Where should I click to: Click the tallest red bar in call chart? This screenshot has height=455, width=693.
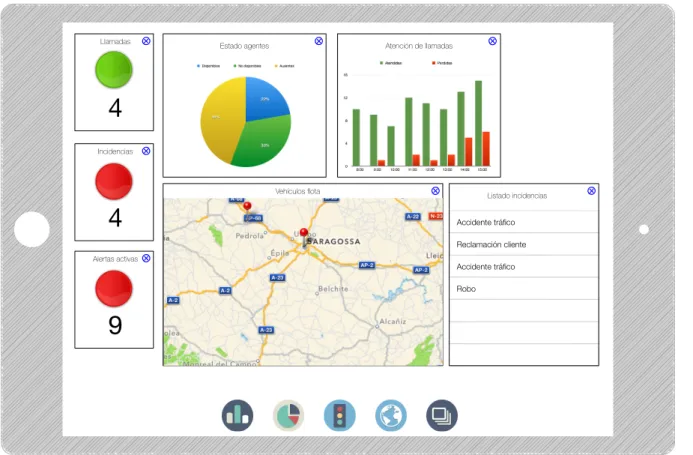pos(486,149)
